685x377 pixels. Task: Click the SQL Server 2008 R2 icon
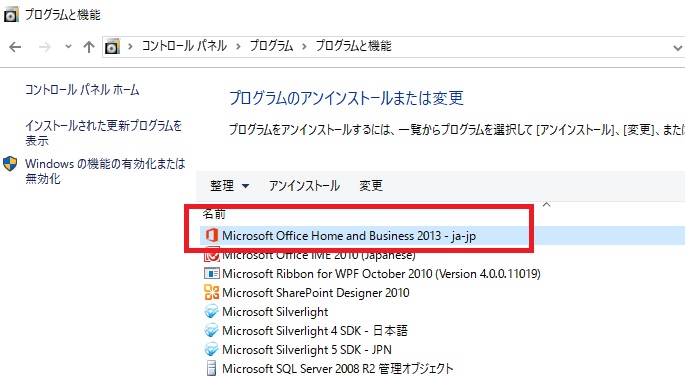tap(211, 368)
